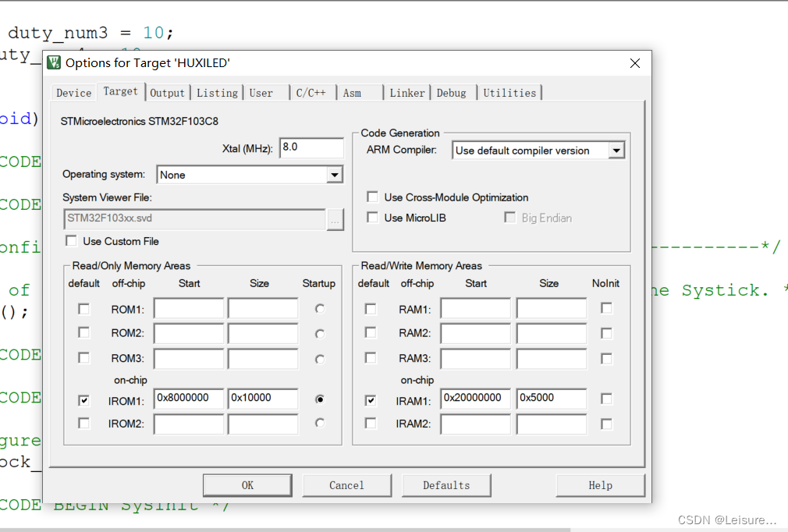Confirm settings with the OK button
The width and height of the screenshot is (788, 532).
(x=247, y=485)
